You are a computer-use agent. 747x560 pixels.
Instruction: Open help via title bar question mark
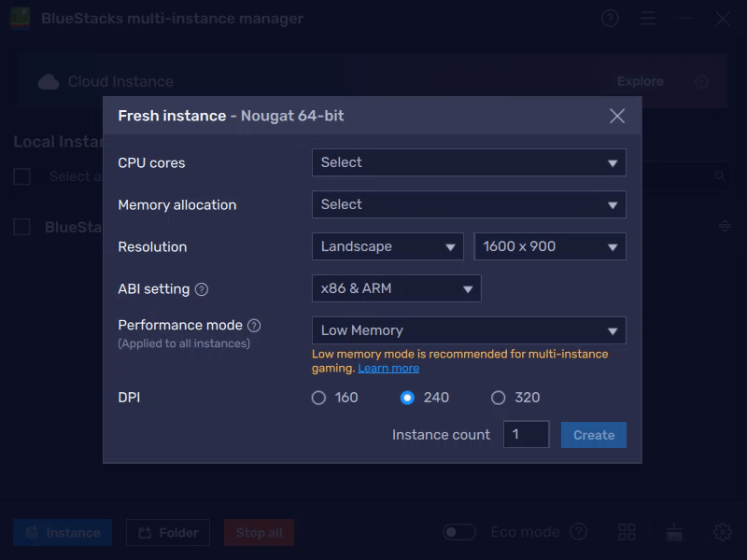coord(610,19)
